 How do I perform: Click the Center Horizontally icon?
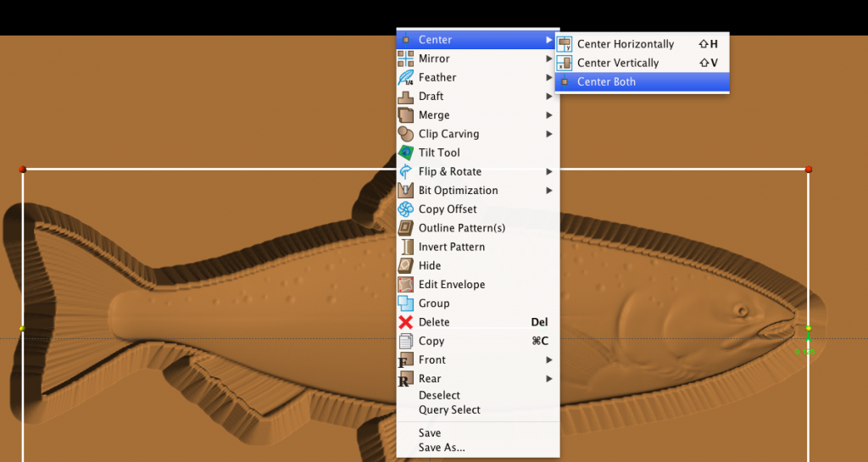pos(565,44)
